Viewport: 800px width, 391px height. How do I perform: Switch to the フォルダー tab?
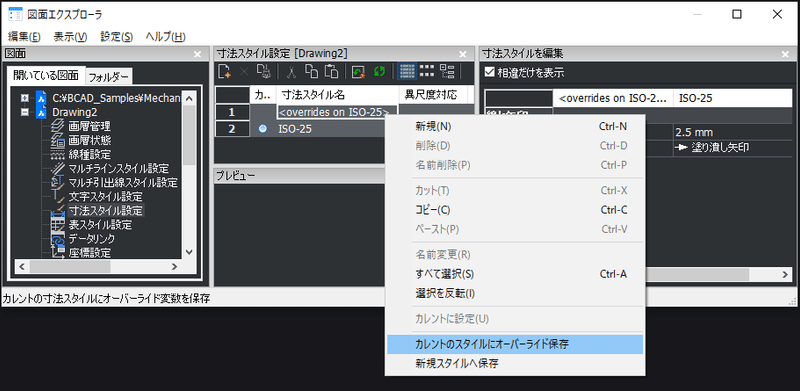[x=109, y=77]
